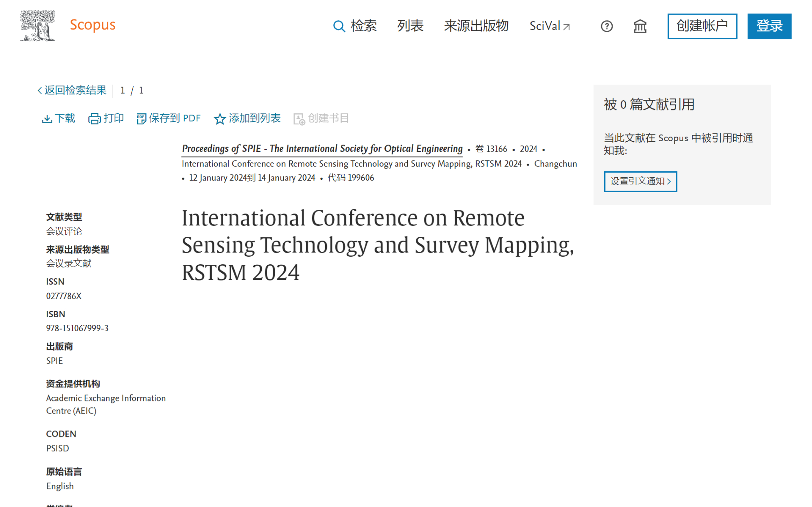Click the result counter 1 / 1
812x507 pixels.
point(132,90)
